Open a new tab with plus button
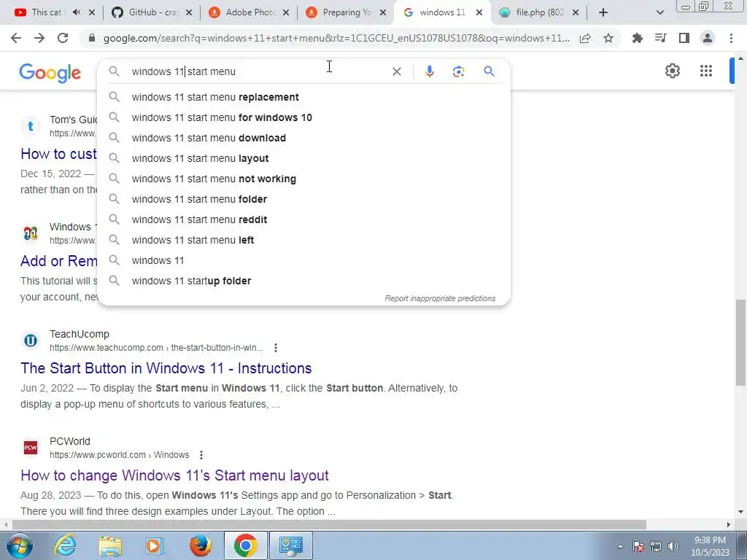This screenshot has height=560, width=747. (x=603, y=12)
